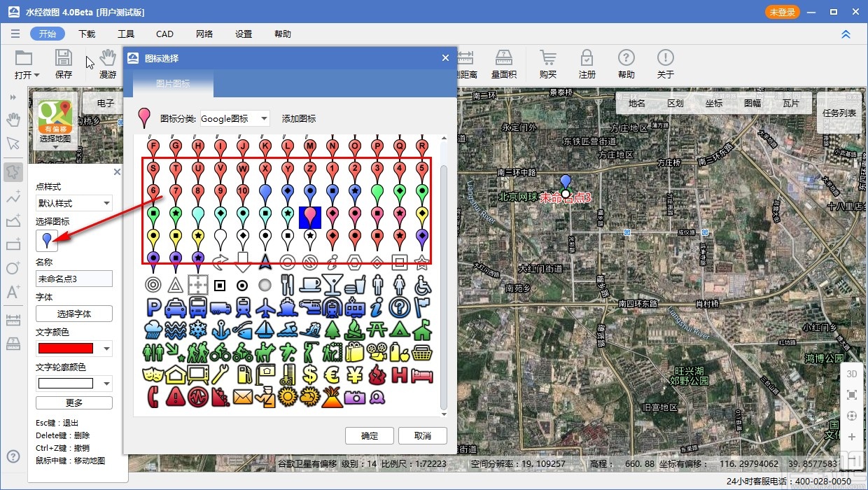The image size is (868, 490).
Task: Choose the cocktail glass bar icon
Action: [x=332, y=285]
